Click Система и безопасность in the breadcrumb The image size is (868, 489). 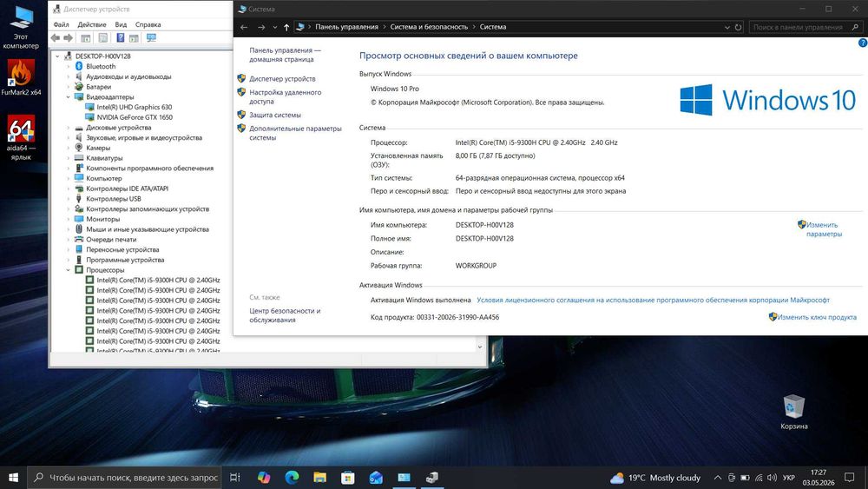(x=429, y=27)
